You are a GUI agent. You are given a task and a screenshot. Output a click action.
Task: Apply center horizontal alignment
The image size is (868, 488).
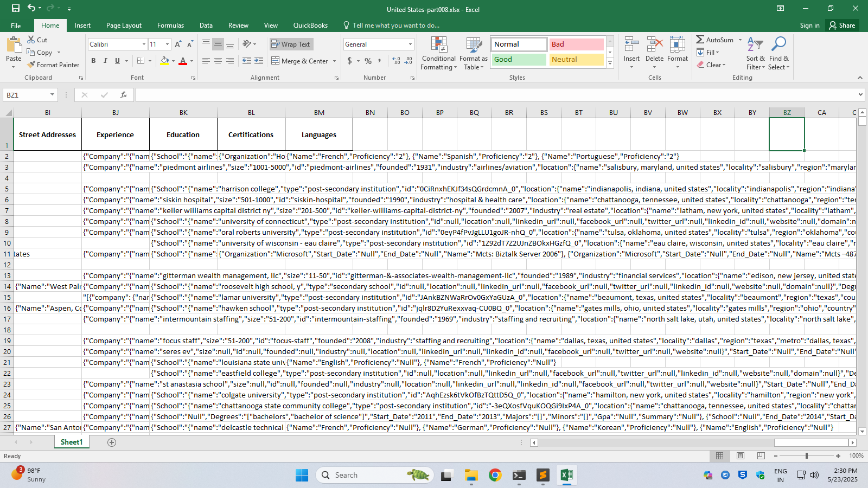pos(218,61)
